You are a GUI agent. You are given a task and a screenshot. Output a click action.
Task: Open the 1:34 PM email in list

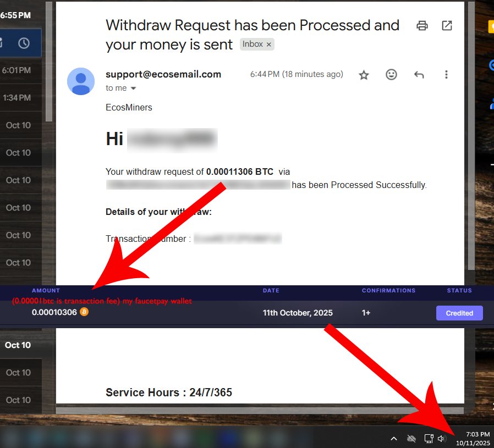tap(21, 98)
